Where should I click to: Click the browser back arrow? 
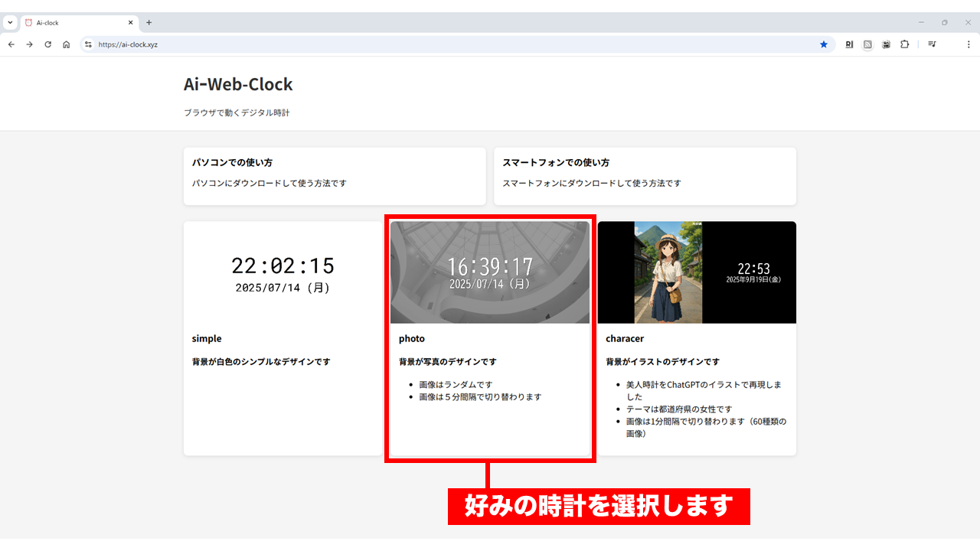pyautogui.click(x=11, y=44)
